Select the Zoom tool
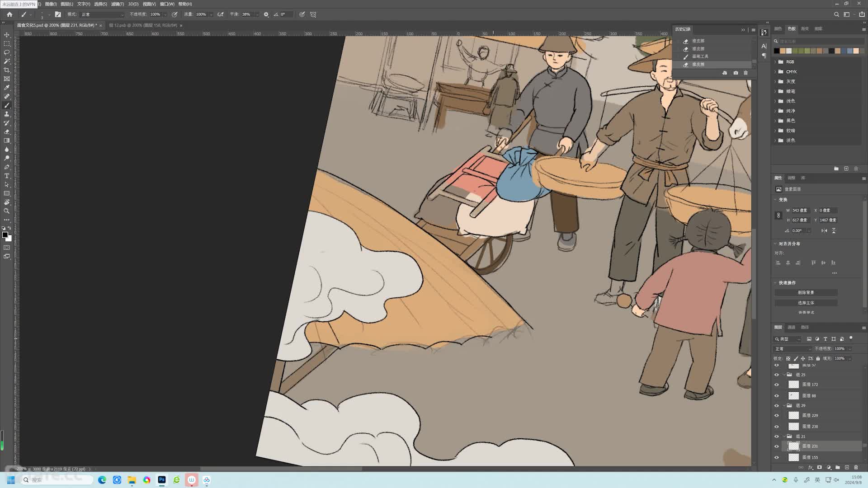 [7, 211]
